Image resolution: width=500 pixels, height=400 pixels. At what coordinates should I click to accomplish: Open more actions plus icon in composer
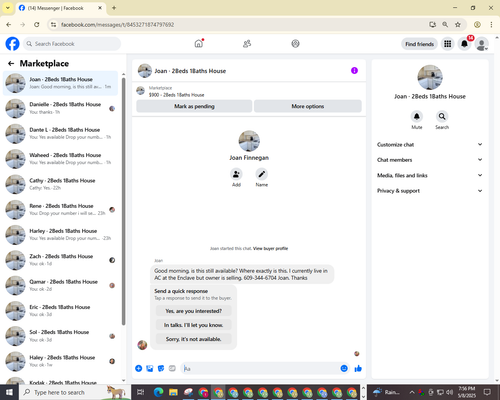point(139,368)
